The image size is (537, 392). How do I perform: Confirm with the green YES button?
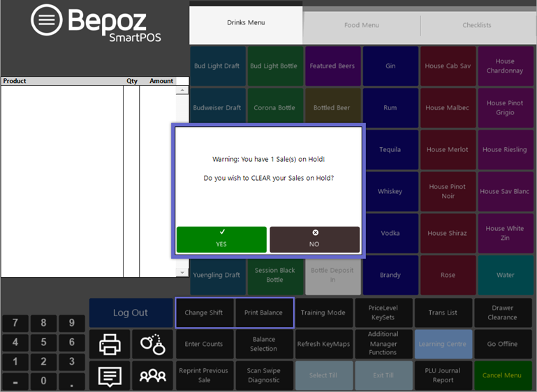[221, 239]
